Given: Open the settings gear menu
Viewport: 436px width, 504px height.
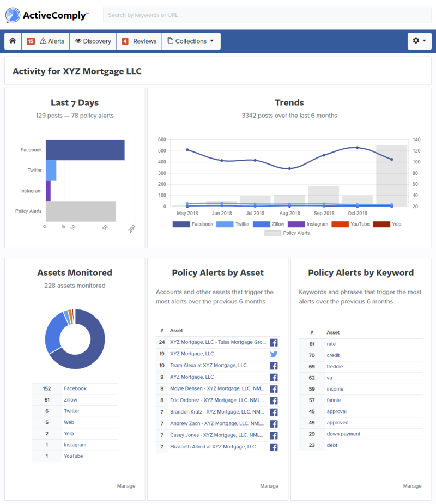Looking at the screenshot, I should (419, 41).
